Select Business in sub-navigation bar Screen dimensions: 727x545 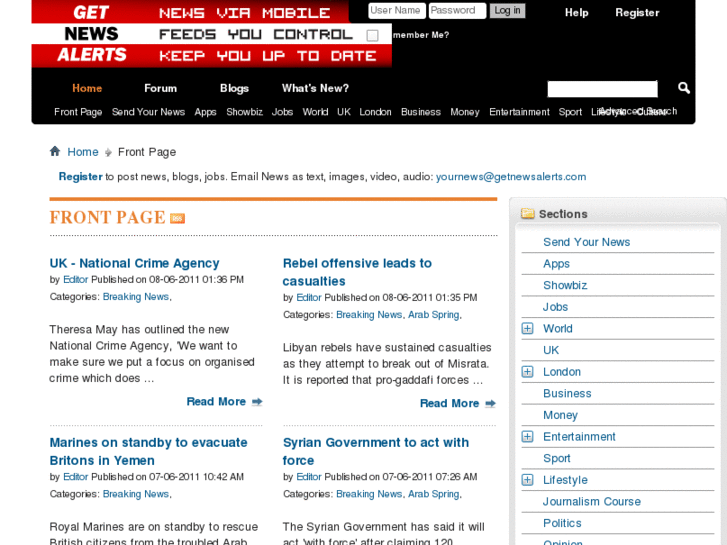tap(421, 112)
